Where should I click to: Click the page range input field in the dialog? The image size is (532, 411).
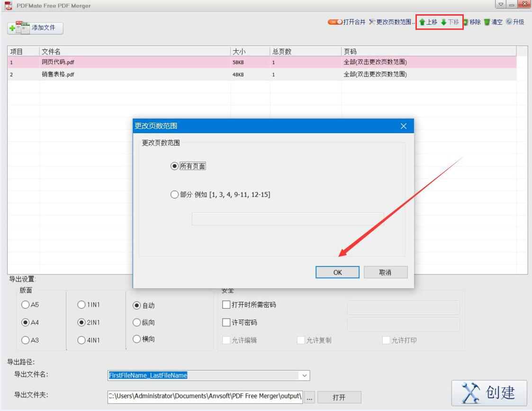coord(288,219)
